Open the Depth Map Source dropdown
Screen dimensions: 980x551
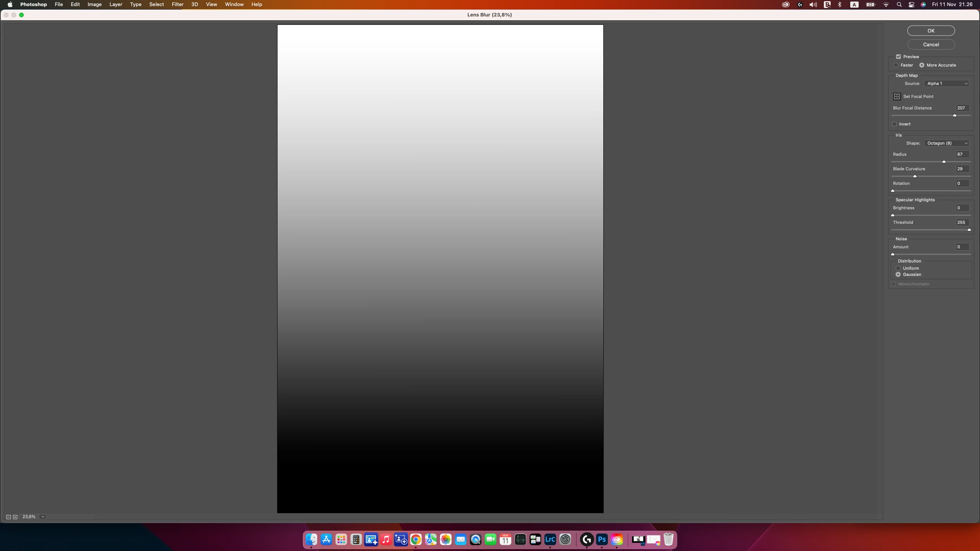coord(946,83)
